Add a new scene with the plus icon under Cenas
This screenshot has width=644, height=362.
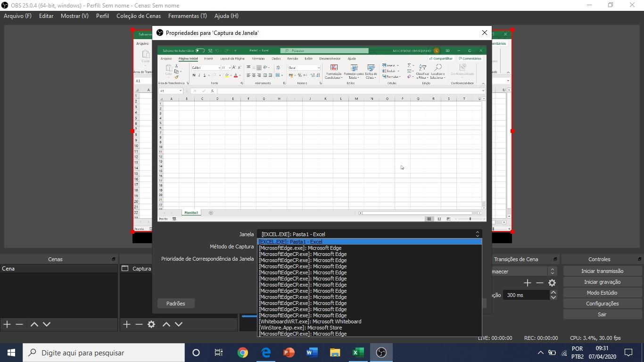tap(7, 324)
